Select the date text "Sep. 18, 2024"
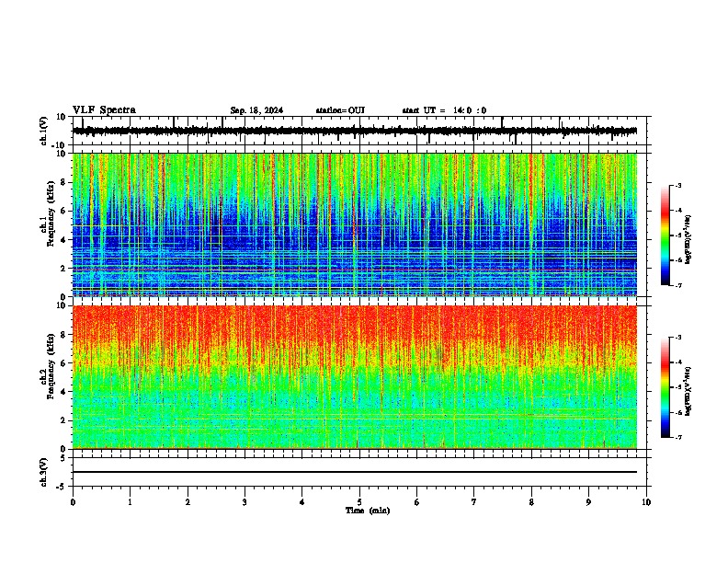This screenshot has height=563, width=728. [x=256, y=110]
